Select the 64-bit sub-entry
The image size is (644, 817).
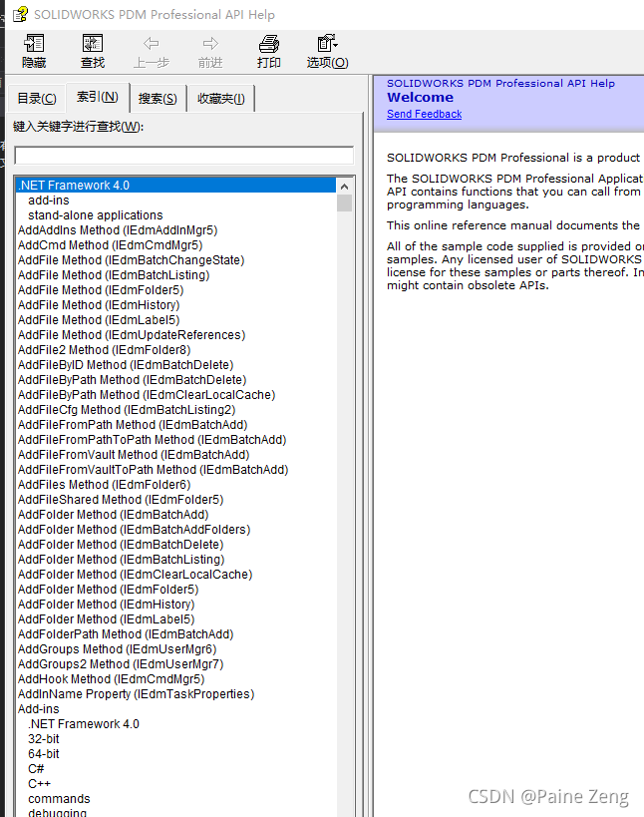tap(44, 754)
